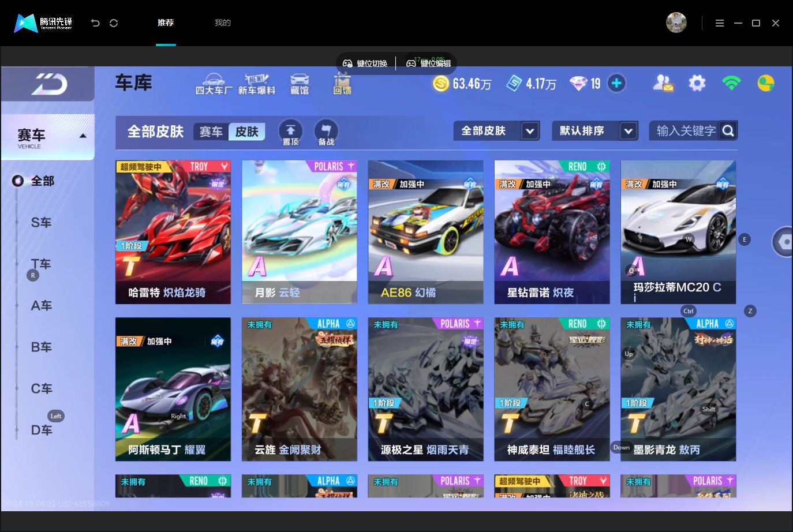Image resolution: width=793 pixels, height=532 pixels.
Task: Select 全部 in the vehicle class list
Action: 42,181
